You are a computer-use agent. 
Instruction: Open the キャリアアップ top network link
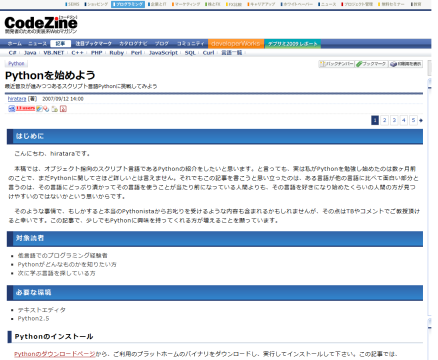pos(261,4)
